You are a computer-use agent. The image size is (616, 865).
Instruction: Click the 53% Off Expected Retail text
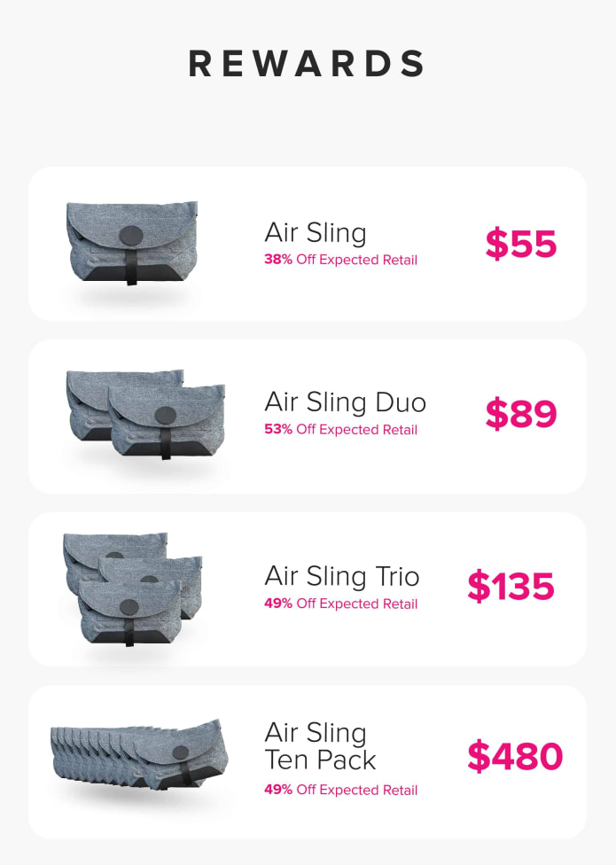click(x=341, y=429)
